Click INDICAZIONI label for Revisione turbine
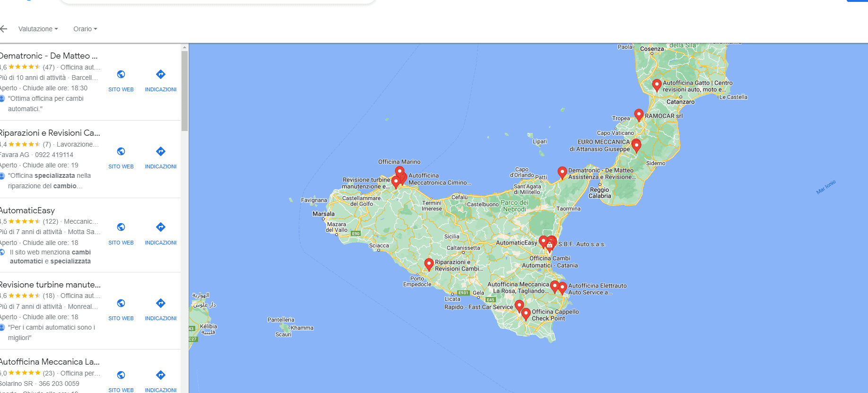The height and width of the screenshot is (393, 868). 161,318
